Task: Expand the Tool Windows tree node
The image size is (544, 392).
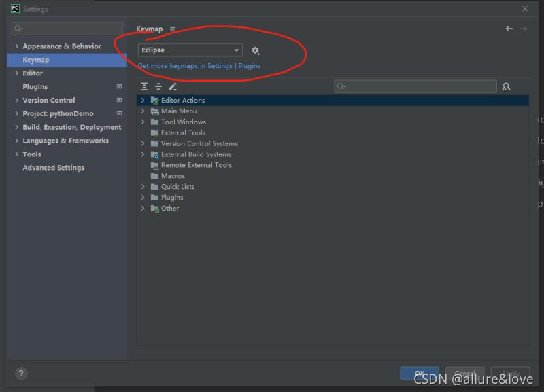Action: click(143, 122)
